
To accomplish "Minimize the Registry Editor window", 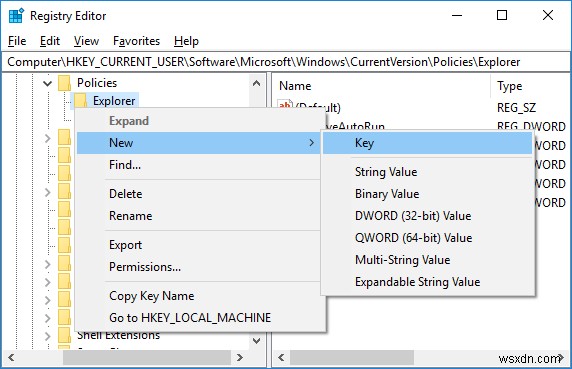I will (457, 16).
